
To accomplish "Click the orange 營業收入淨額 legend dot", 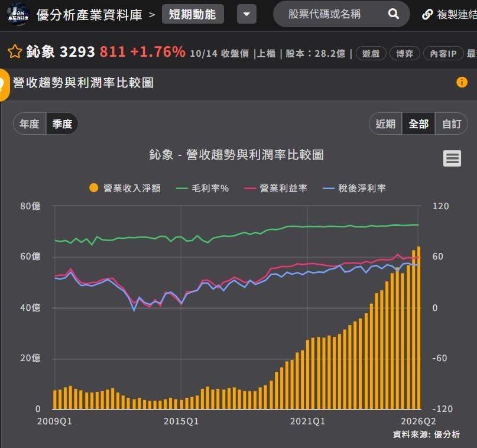I will pyautogui.click(x=94, y=188).
